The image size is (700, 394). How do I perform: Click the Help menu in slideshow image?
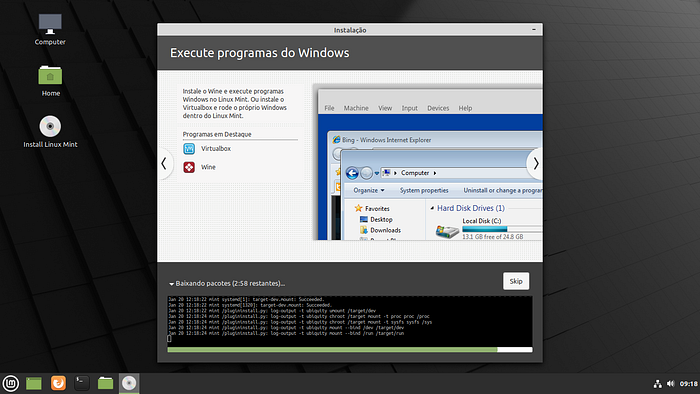(x=465, y=108)
